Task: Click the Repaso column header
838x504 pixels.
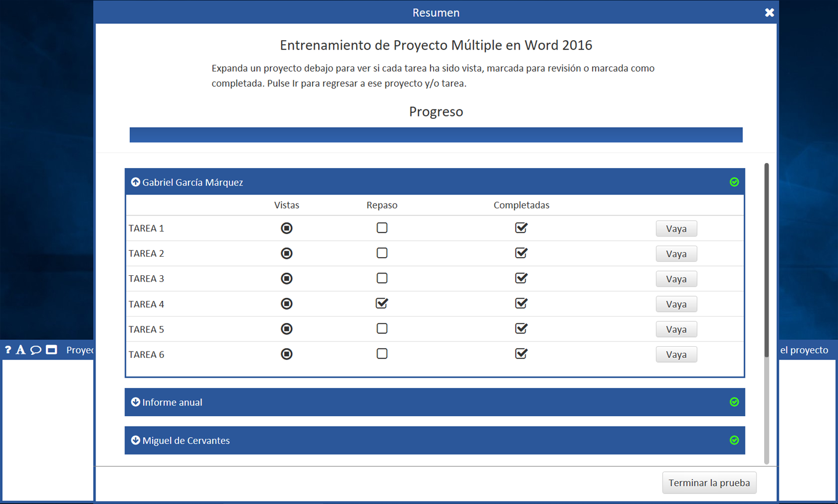Action: click(382, 205)
